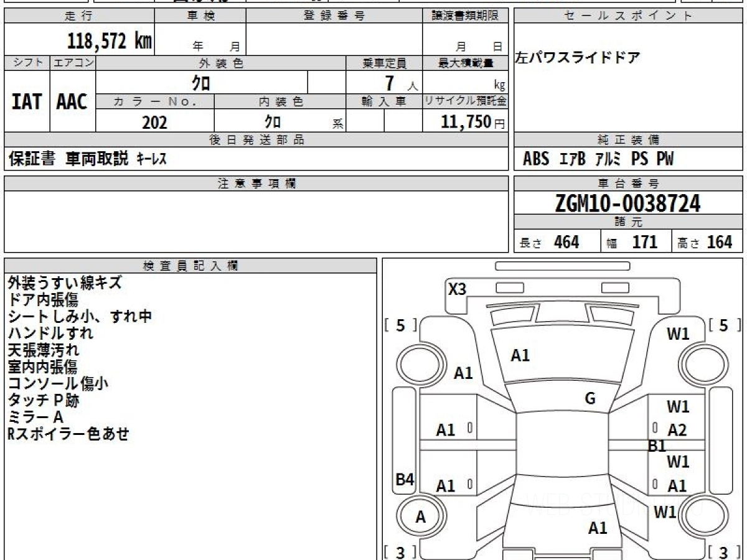Screen dimensions: 747x560
Task: Select the 保証書 item
Action: [x=32, y=159]
